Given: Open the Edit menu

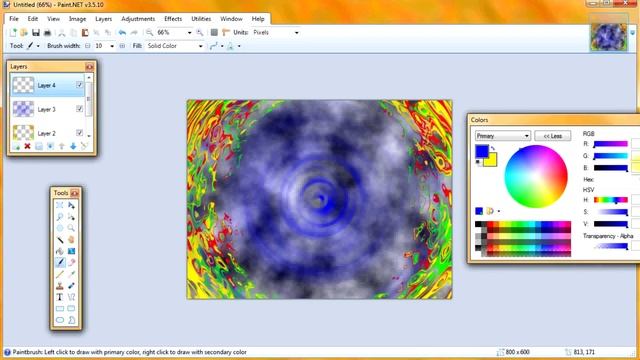Looking at the screenshot, I should pos(33,19).
